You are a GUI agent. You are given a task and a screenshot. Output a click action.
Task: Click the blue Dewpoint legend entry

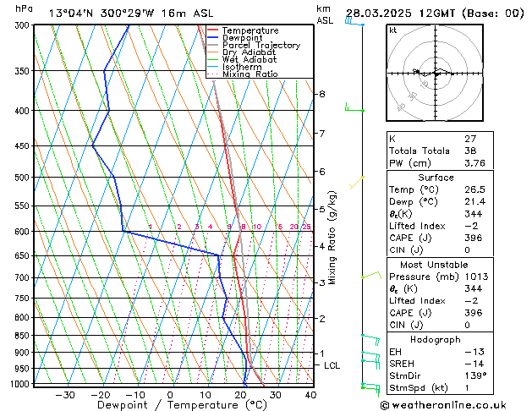[235, 38]
